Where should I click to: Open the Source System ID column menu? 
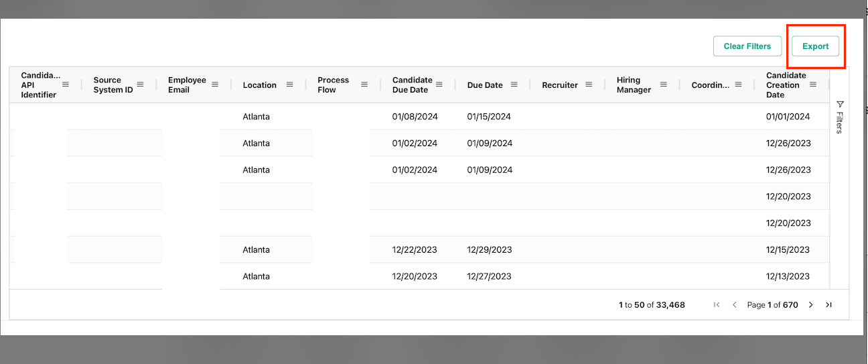(x=140, y=84)
